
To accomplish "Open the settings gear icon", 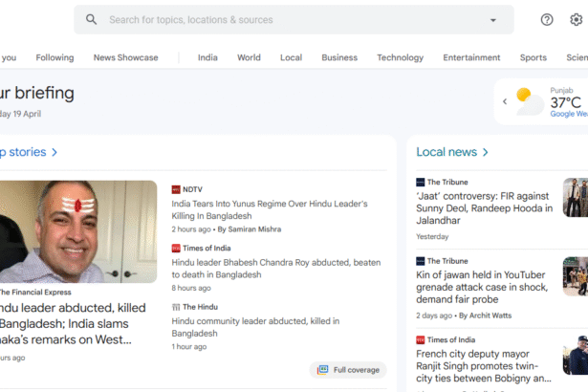I will (x=577, y=19).
